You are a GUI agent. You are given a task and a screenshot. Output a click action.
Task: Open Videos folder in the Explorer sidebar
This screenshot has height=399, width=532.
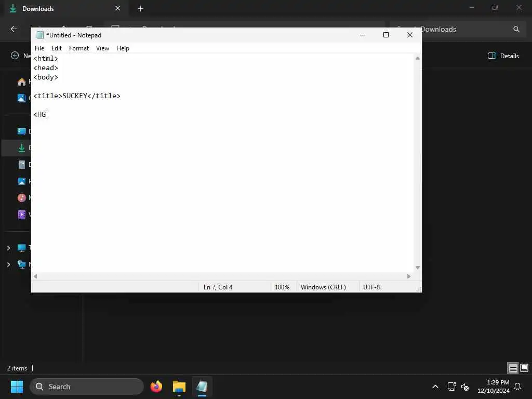click(22, 215)
